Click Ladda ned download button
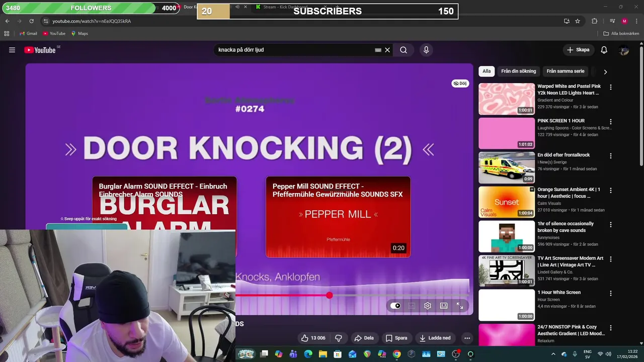 (x=435, y=338)
